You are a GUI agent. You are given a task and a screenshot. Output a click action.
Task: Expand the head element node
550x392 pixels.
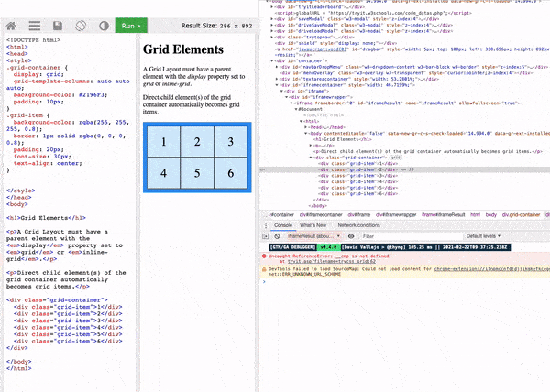pos(306,127)
